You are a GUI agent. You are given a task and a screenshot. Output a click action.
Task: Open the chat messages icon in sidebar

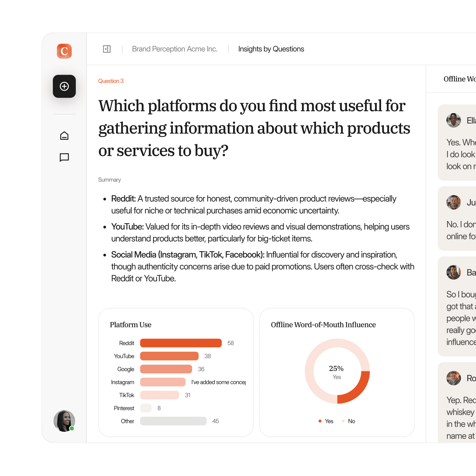pyautogui.click(x=64, y=157)
